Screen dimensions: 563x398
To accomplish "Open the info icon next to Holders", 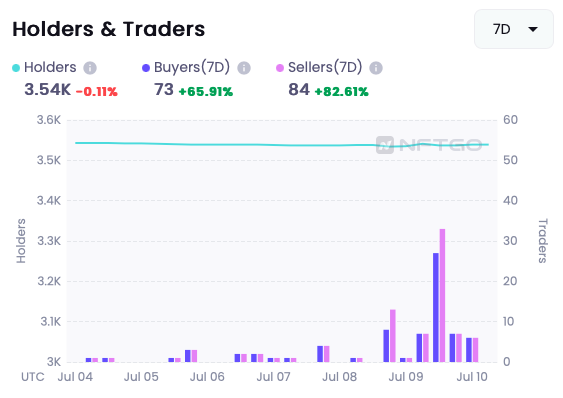I will [90, 68].
